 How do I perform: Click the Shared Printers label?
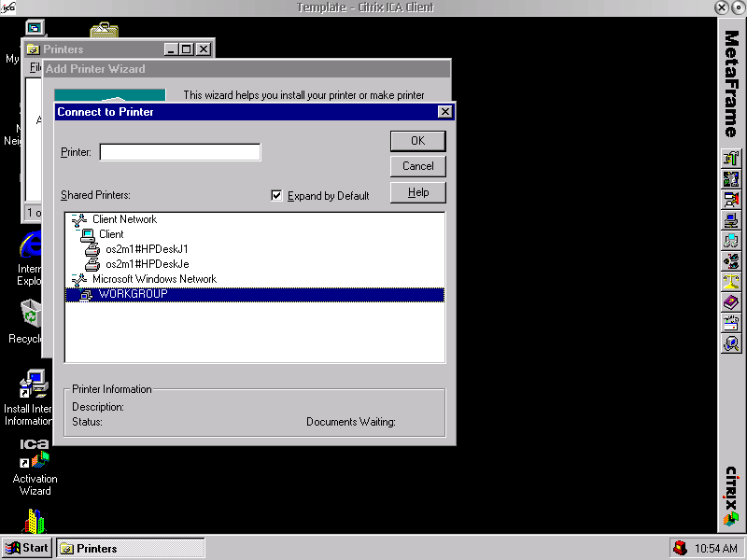(x=95, y=195)
